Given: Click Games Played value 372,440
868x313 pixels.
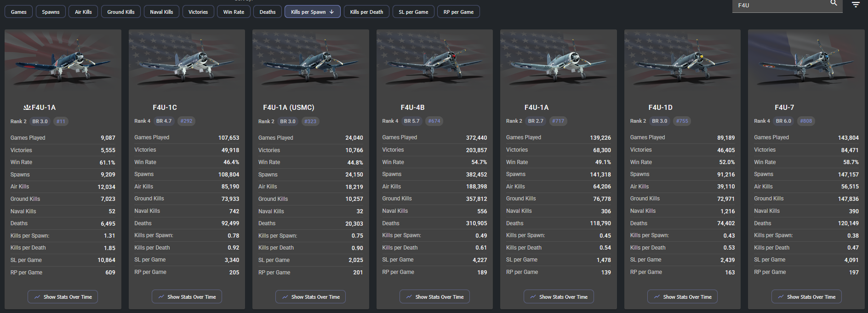Looking at the screenshot, I should click(476, 137).
